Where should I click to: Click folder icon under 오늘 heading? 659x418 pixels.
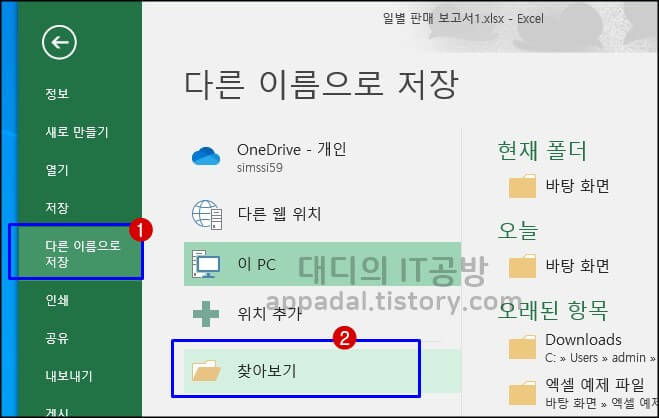[522, 266]
